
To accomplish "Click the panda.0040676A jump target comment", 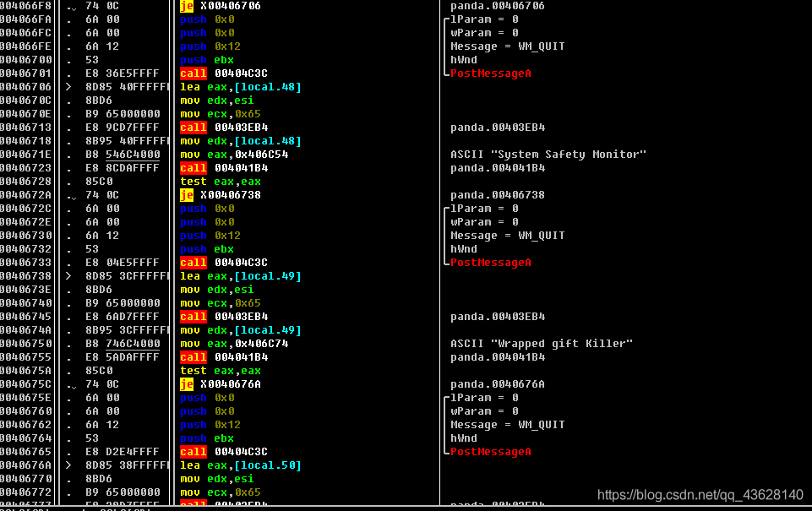I will tap(497, 384).
